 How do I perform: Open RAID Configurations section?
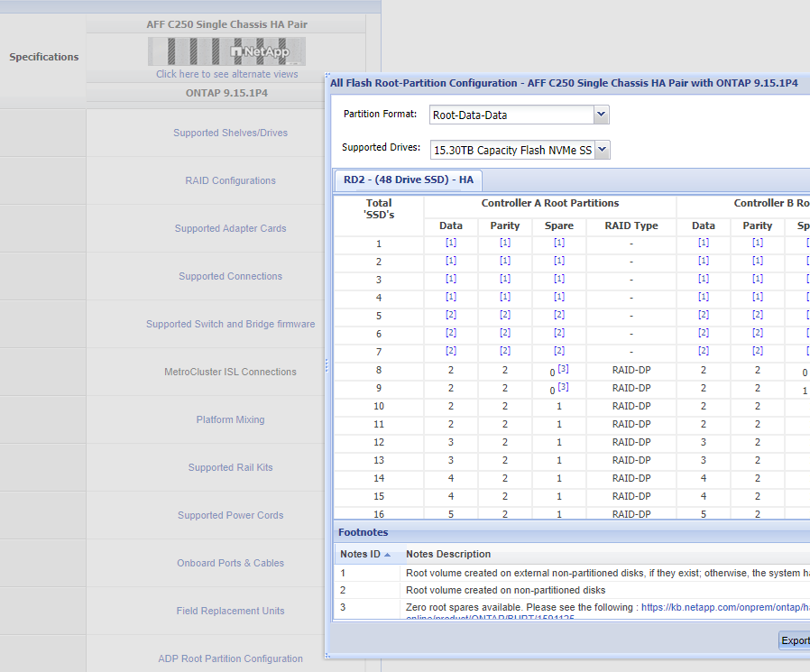click(230, 180)
